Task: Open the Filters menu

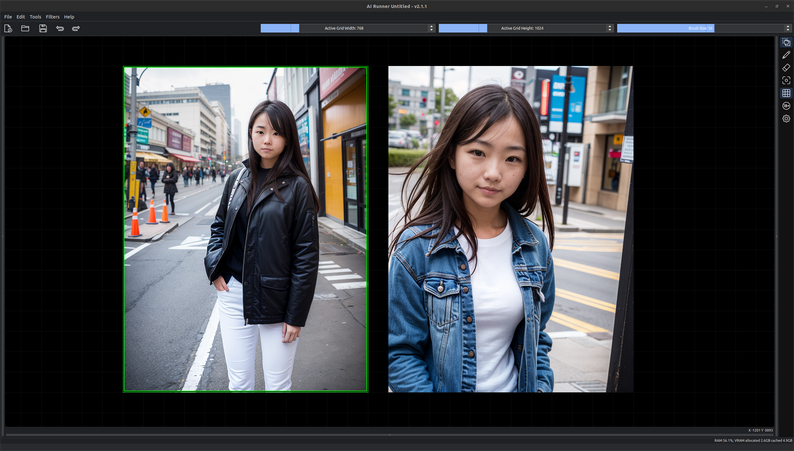Action: coord(53,17)
